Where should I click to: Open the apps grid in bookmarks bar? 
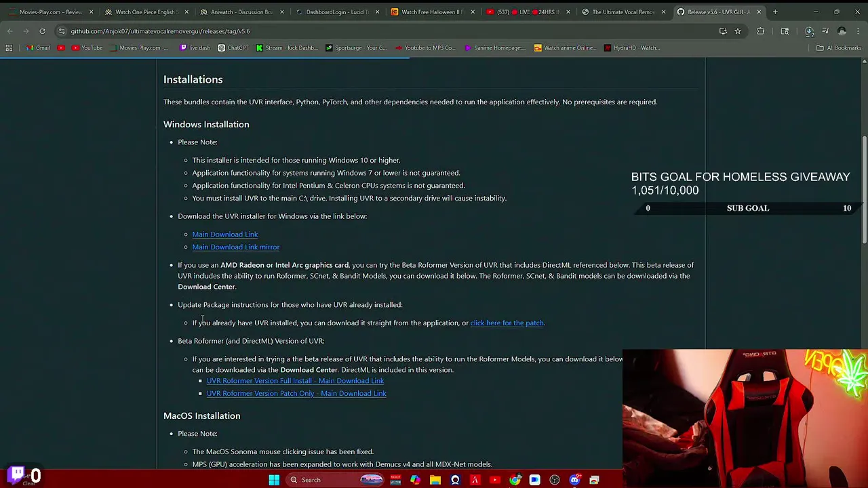pyautogui.click(x=9, y=48)
